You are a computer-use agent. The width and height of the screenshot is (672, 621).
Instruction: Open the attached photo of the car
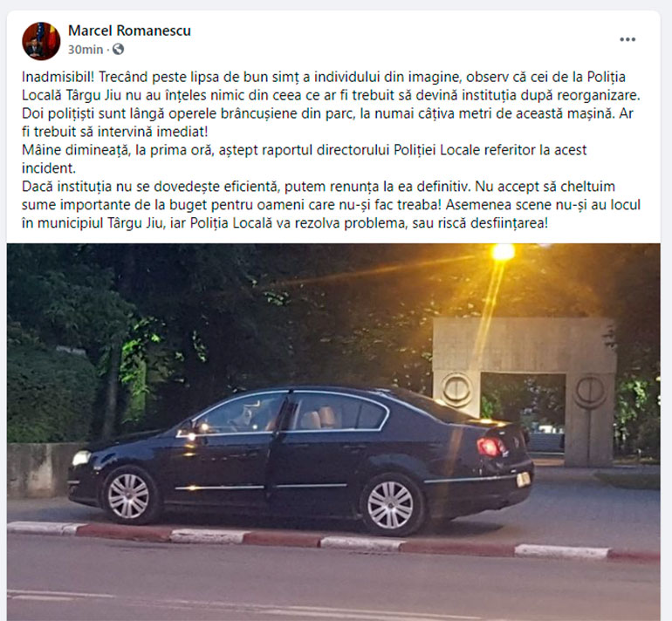click(x=333, y=432)
